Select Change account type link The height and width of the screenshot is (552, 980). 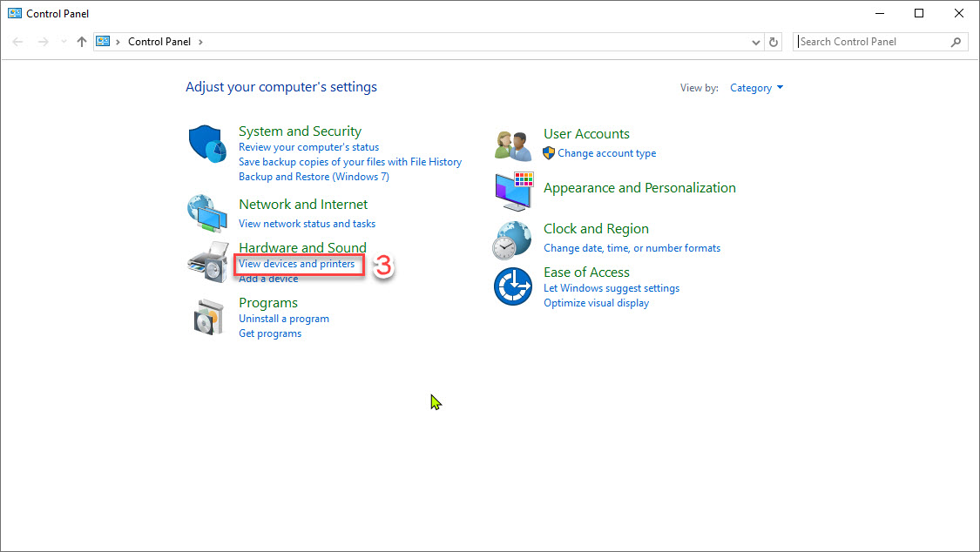tap(607, 153)
